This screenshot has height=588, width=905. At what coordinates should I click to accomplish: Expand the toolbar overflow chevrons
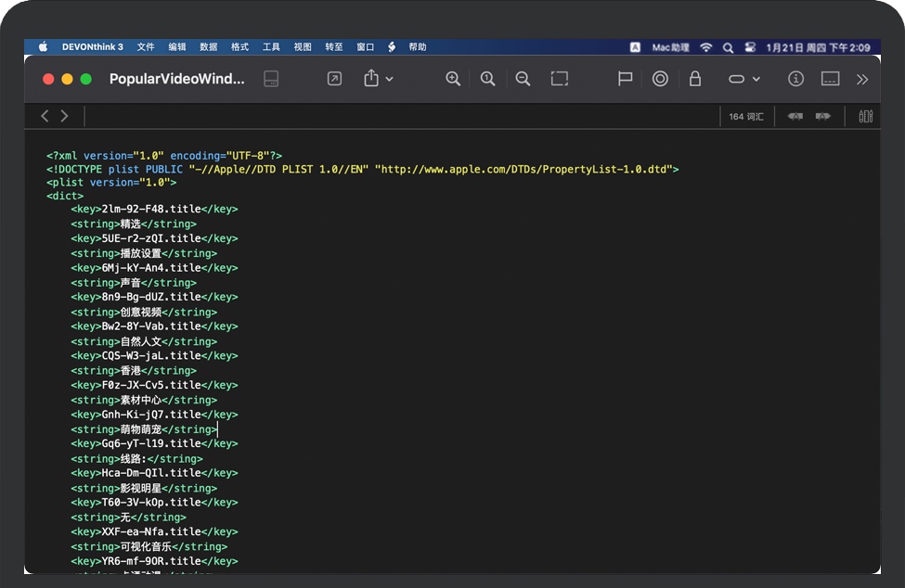[x=862, y=79]
